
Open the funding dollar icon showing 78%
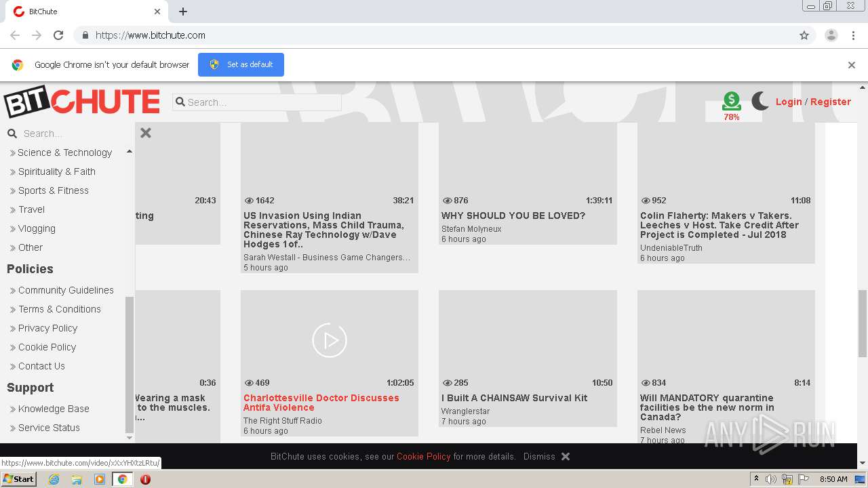[x=732, y=102]
